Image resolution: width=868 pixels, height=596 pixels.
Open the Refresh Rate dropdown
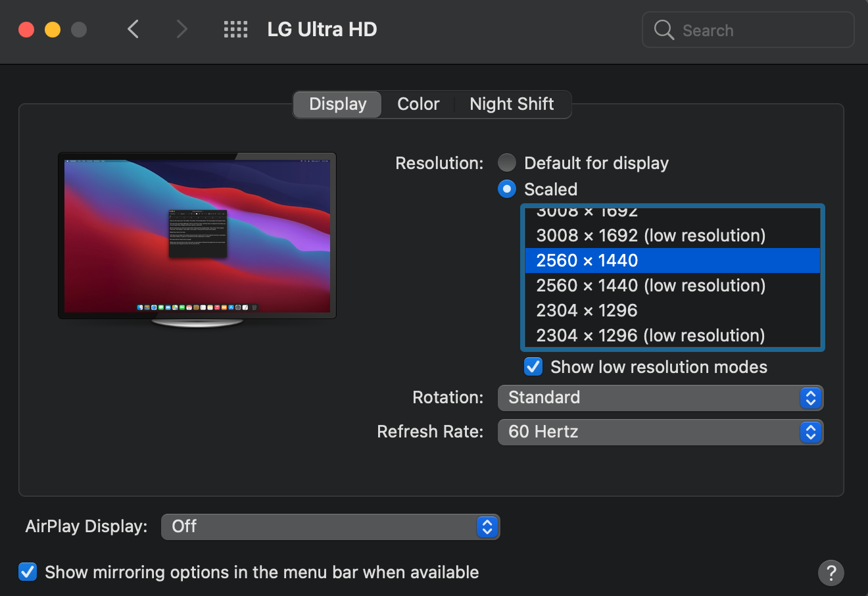point(660,432)
